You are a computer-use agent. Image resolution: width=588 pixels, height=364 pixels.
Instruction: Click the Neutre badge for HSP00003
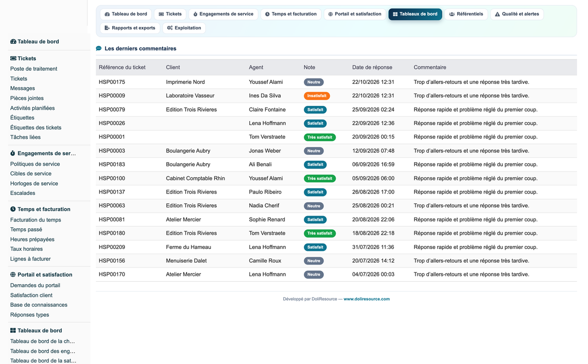pyautogui.click(x=314, y=151)
